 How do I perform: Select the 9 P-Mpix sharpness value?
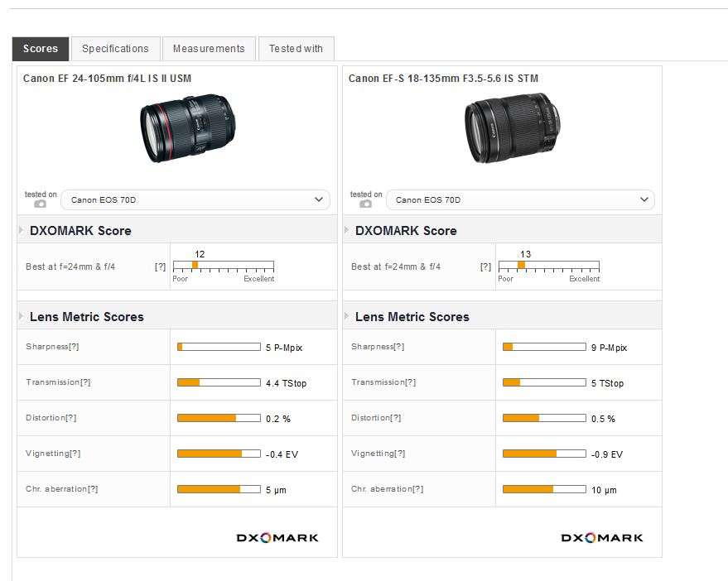coord(609,348)
